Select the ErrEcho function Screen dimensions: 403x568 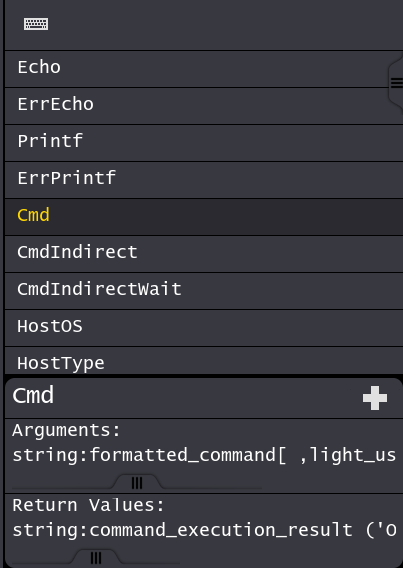tap(204, 106)
